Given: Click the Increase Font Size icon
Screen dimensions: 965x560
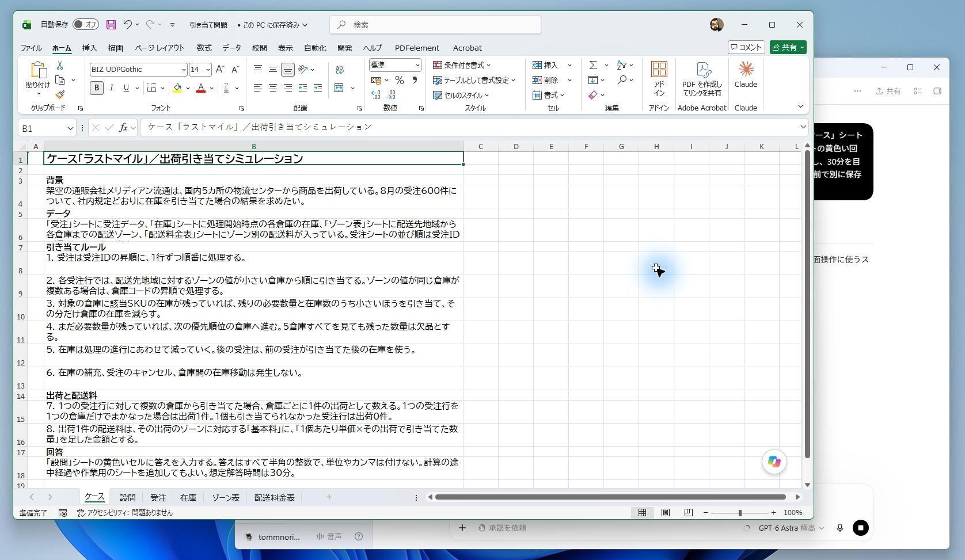Looking at the screenshot, I should tap(220, 70).
